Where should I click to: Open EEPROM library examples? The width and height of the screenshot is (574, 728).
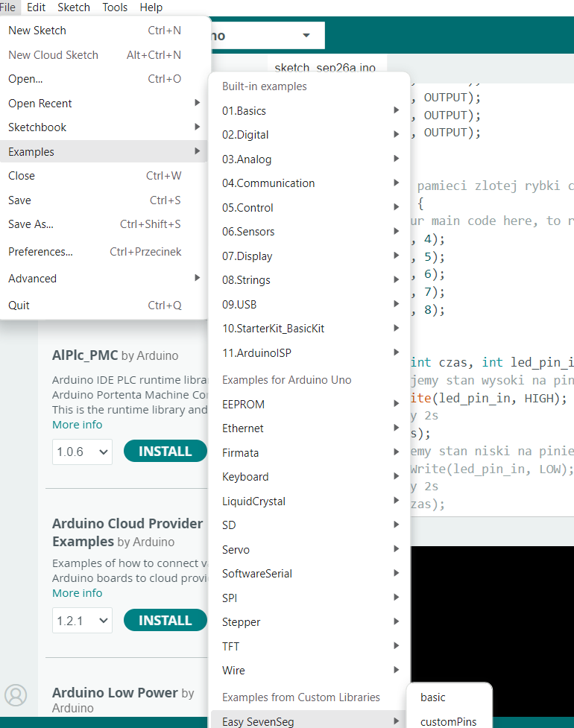pyautogui.click(x=310, y=405)
